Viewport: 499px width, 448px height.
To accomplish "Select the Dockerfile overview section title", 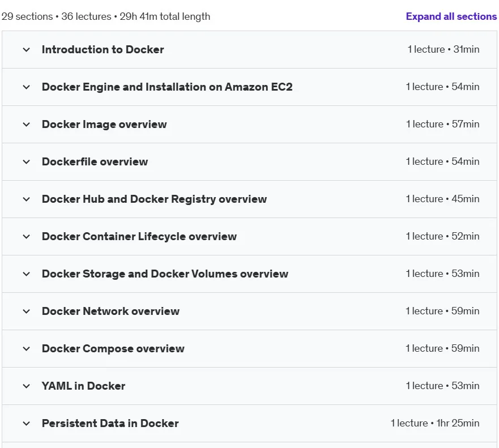I will point(95,161).
